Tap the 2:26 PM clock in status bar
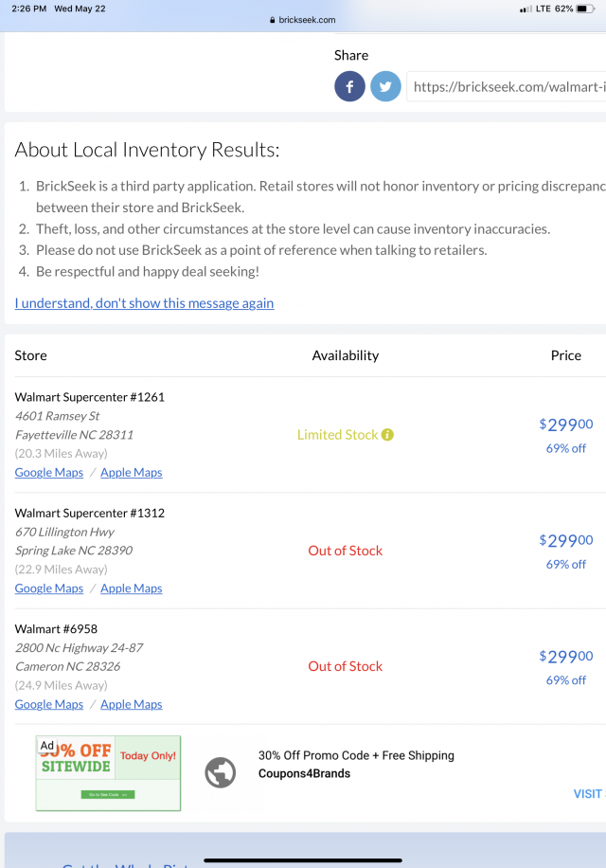 [x=28, y=9]
